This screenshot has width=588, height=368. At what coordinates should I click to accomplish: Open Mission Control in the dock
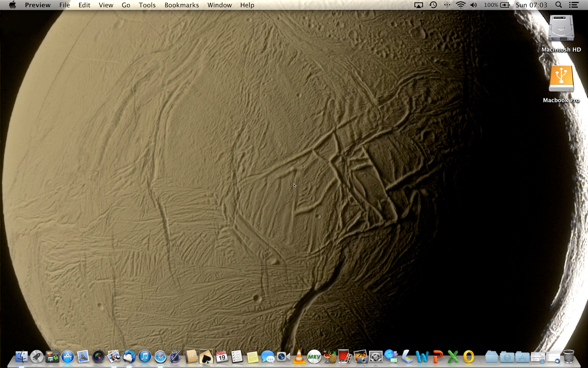coord(52,357)
